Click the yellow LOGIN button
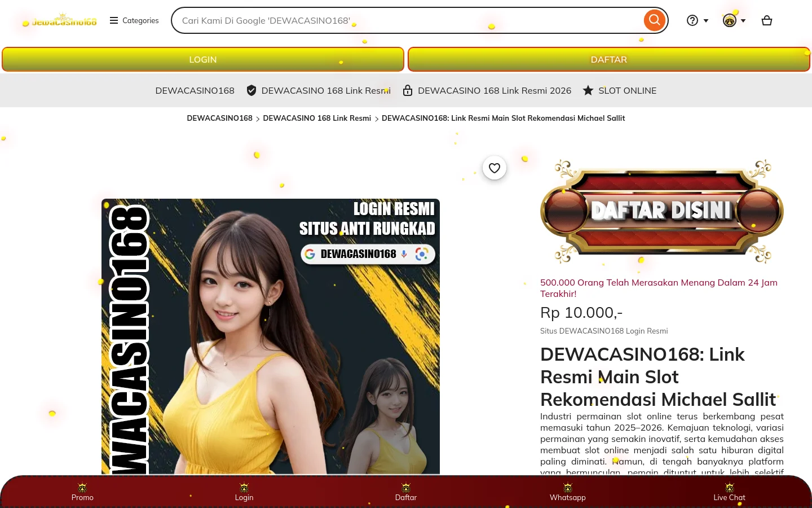 (203, 59)
